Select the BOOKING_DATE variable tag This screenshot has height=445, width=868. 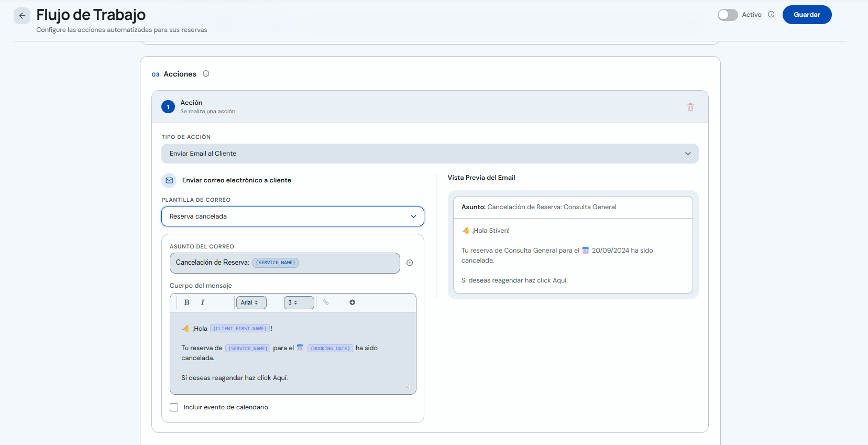pos(330,348)
